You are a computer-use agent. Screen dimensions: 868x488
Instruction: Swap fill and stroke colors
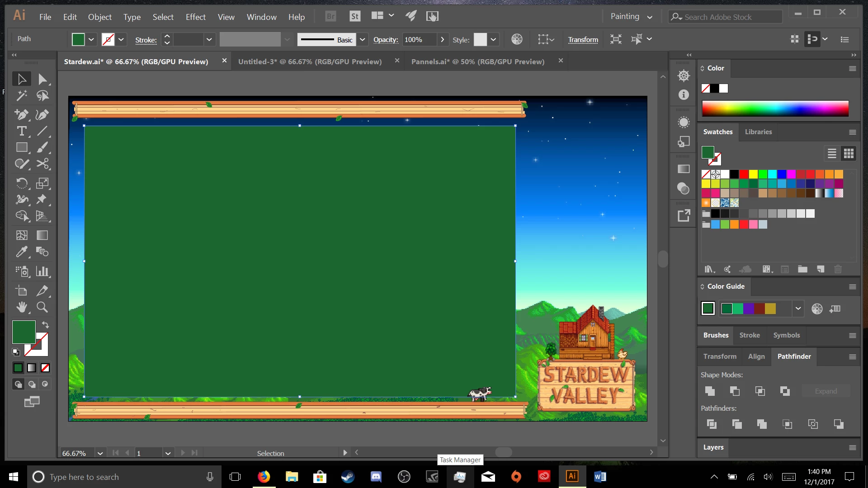46,325
